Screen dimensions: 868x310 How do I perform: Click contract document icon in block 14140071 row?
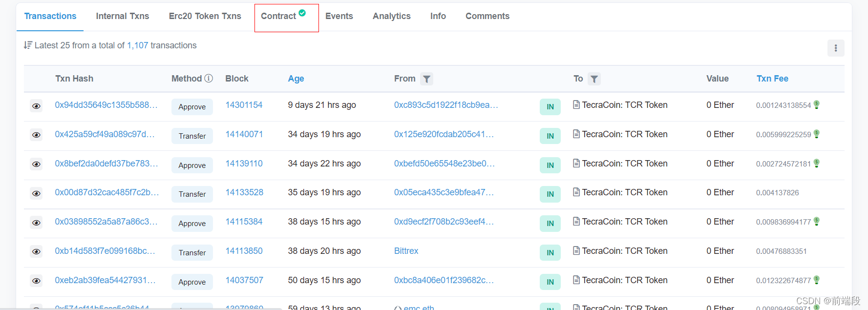[576, 134]
